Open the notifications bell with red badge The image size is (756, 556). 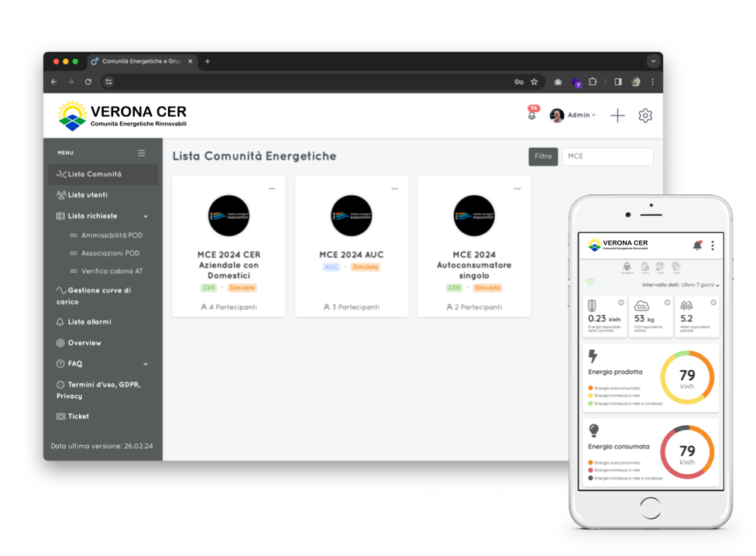click(532, 115)
